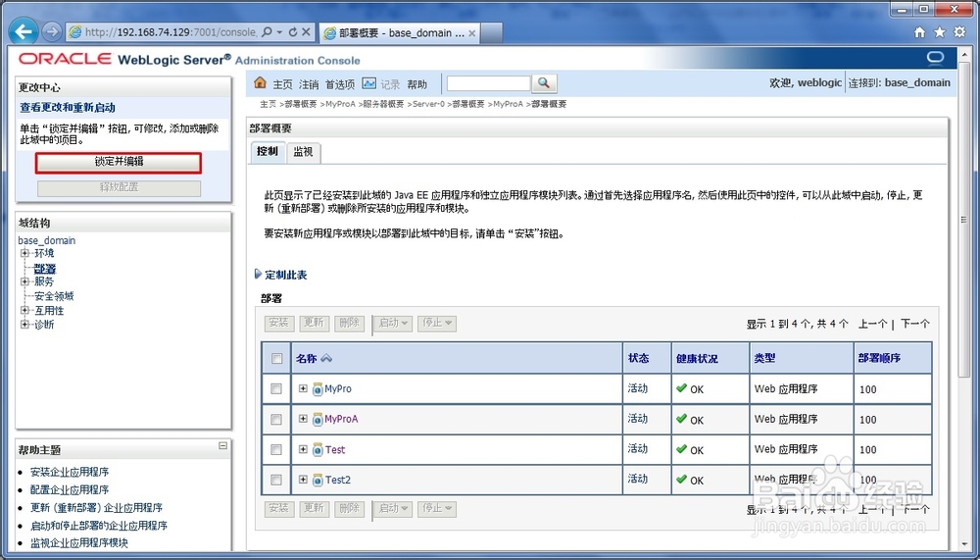Screen dimensions: 980x560
Task: Open the base_domain tree link
Action: point(47,240)
